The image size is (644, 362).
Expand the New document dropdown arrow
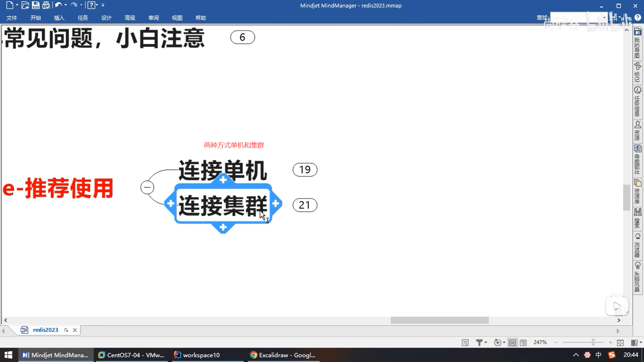click(x=17, y=5)
